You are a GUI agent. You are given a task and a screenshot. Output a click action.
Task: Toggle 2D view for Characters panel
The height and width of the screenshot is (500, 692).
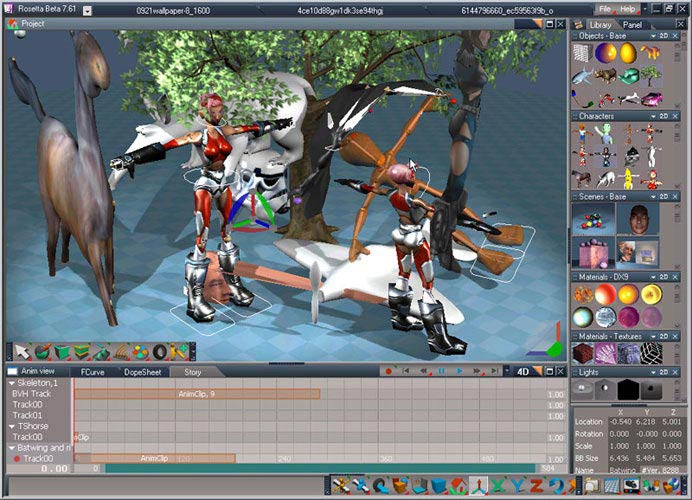pos(662,116)
